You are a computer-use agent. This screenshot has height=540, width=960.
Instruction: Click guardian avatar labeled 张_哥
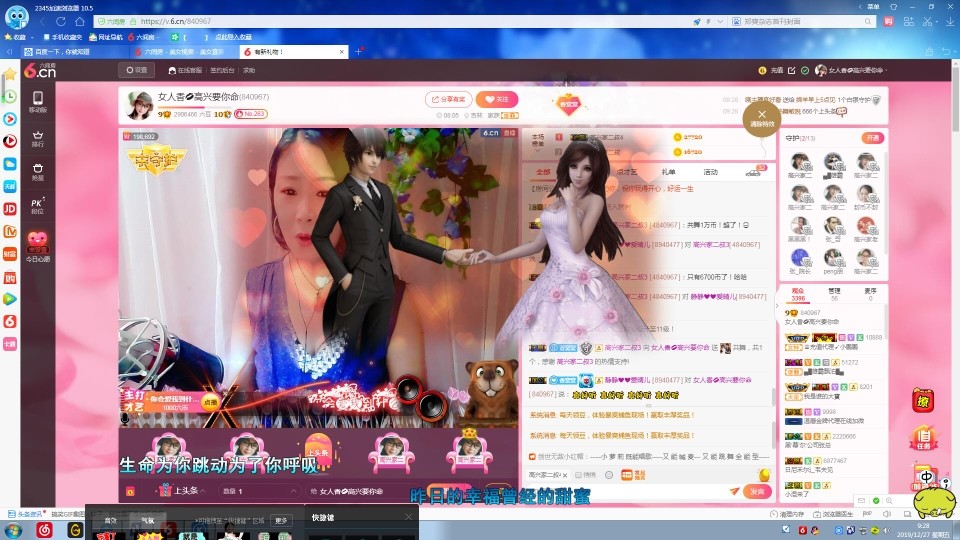833,227
